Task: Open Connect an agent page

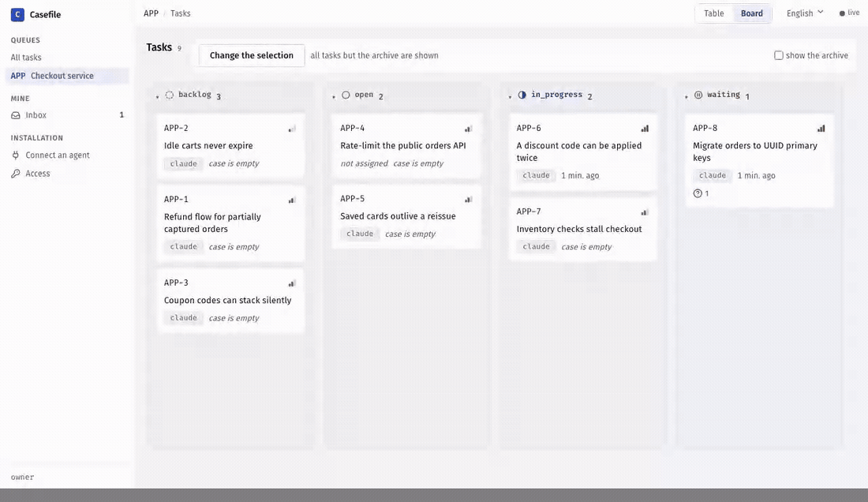Action: pos(67,155)
